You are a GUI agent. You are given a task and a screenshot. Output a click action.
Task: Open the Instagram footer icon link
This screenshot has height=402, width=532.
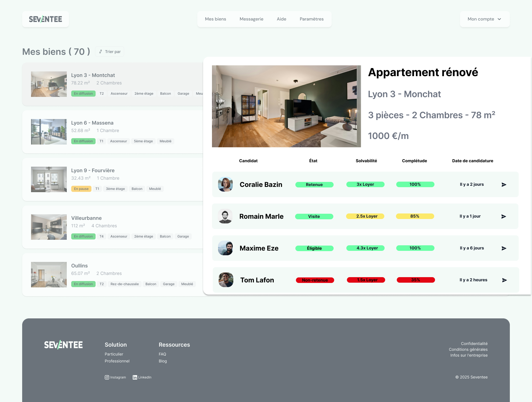coord(107,377)
